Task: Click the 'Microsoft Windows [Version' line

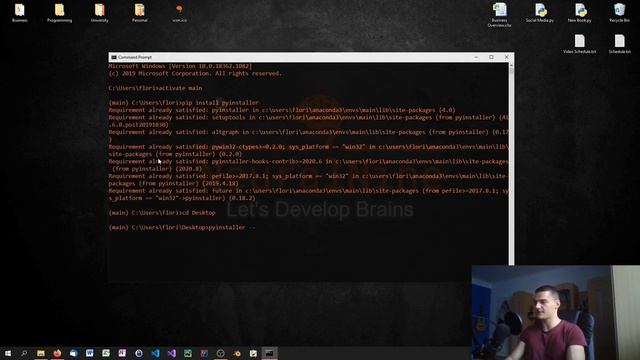Action: [180, 66]
